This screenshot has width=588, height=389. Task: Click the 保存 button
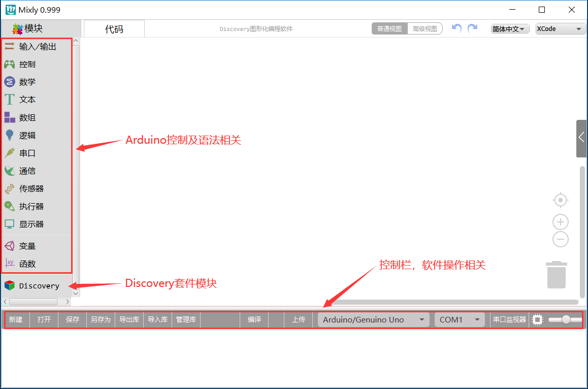[73, 319]
